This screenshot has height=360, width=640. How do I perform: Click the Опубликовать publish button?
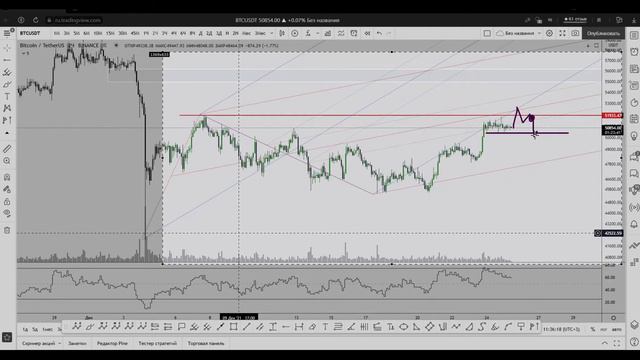click(603, 33)
